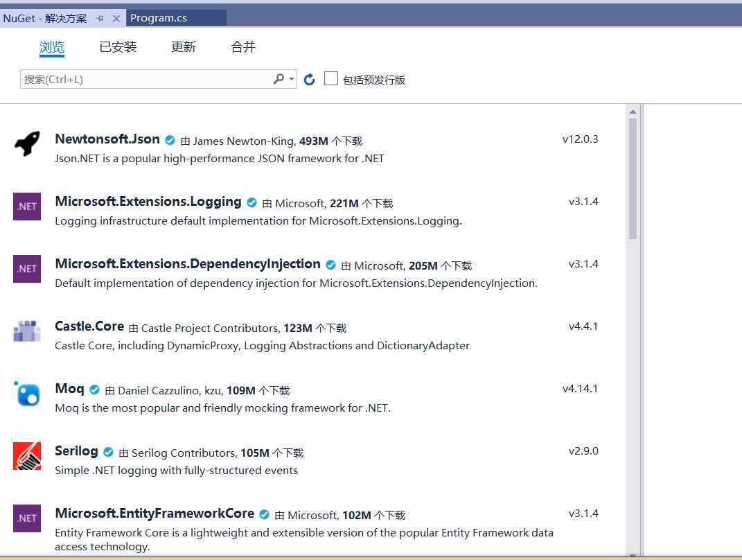Select the Serilog package title
Viewport: 742px width, 560px height.
[x=77, y=451]
